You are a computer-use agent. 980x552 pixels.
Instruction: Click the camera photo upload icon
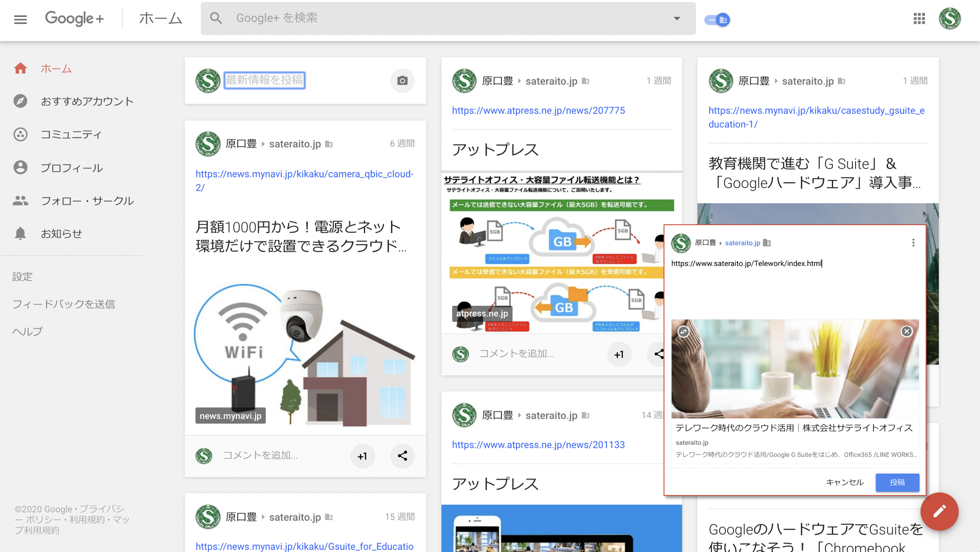(402, 81)
